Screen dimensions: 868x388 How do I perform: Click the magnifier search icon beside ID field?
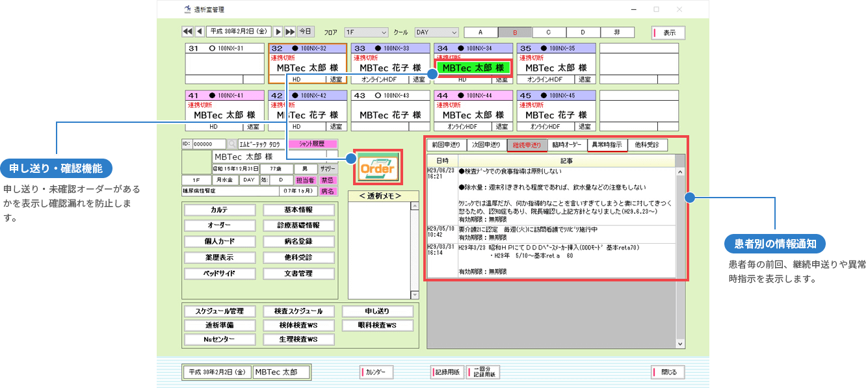click(x=232, y=144)
